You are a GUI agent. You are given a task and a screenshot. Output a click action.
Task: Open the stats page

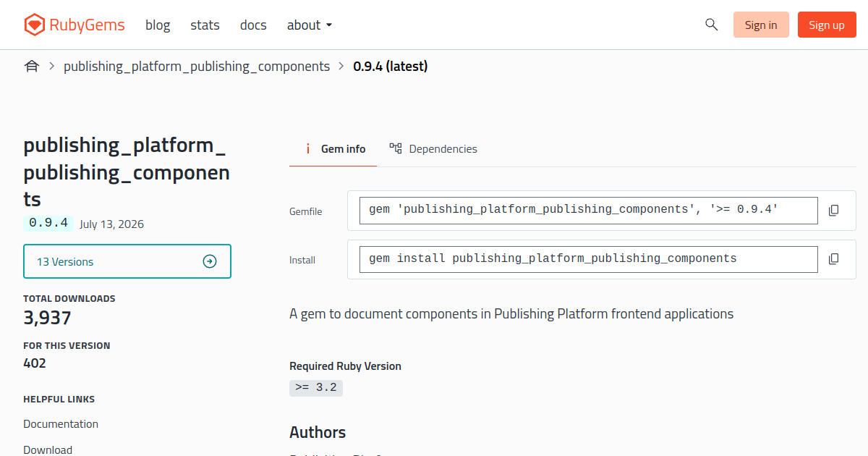click(x=205, y=25)
